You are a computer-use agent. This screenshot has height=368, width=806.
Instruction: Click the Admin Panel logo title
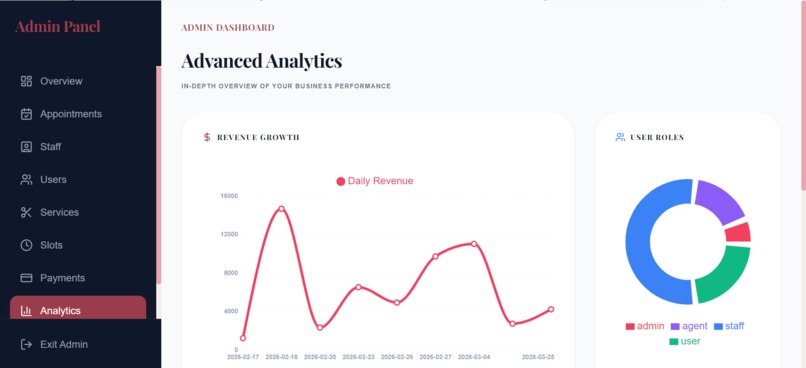tap(58, 26)
